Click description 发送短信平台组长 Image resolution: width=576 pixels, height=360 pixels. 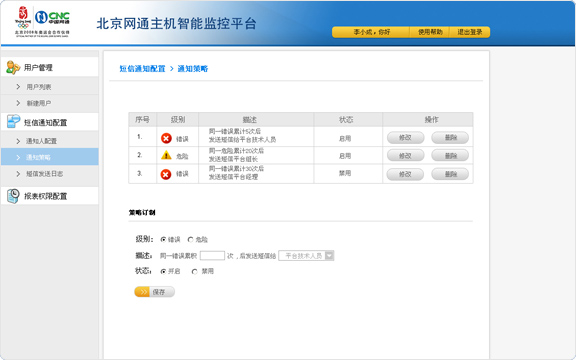point(234,159)
